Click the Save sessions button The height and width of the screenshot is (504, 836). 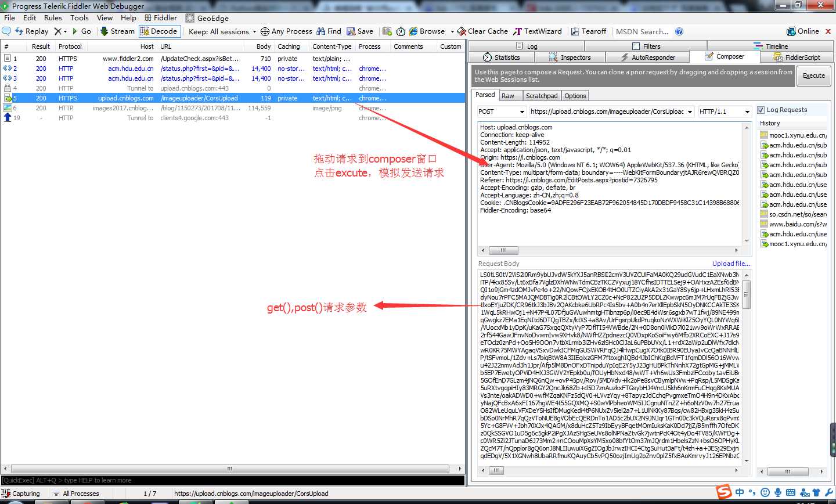click(360, 31)
